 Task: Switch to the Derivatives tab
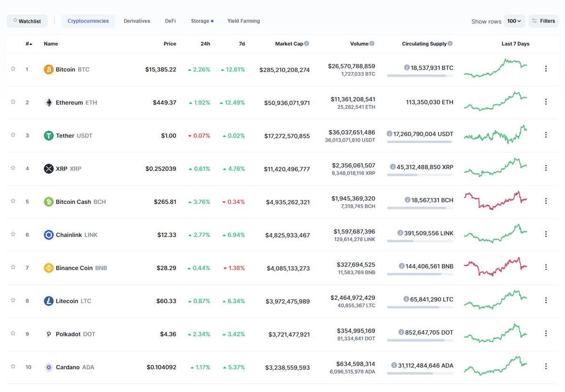[x=137, y=21]
